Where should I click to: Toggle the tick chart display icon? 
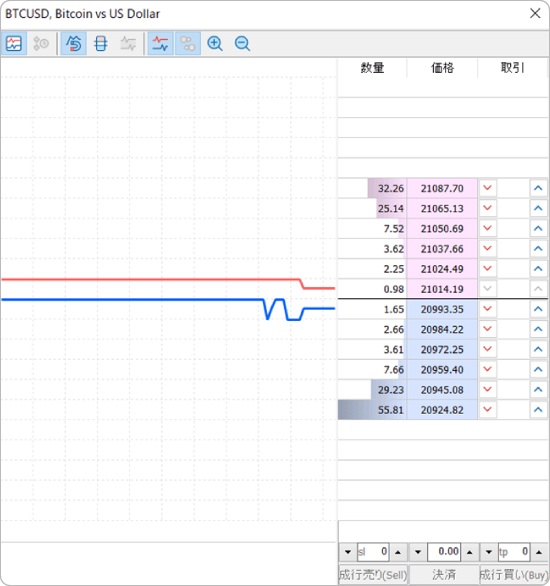click(14, 44)
